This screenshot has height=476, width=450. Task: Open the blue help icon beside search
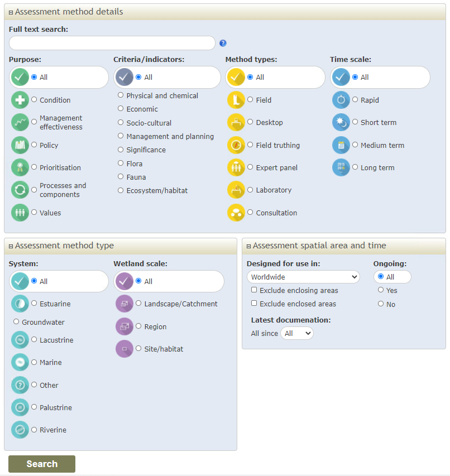(223, 43)
